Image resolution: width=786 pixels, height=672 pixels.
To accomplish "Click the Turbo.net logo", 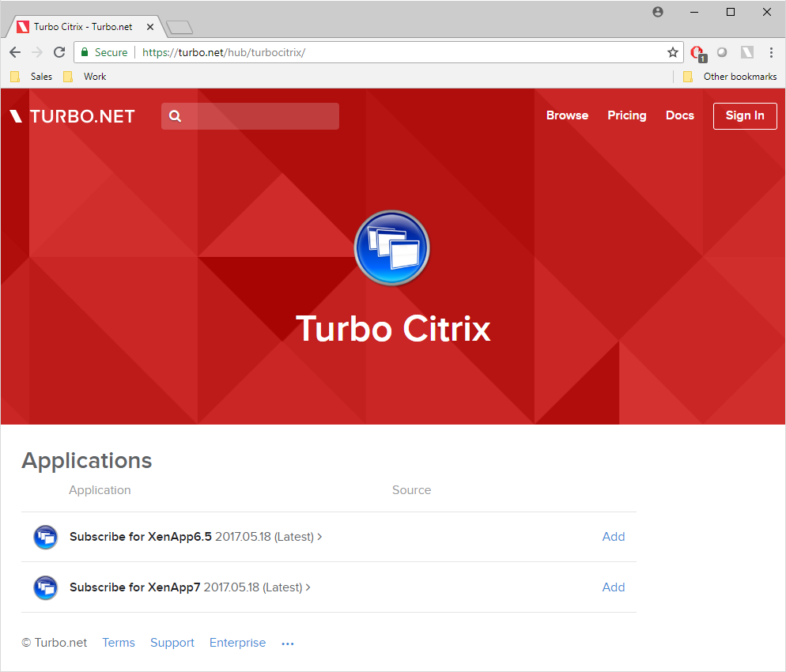I will coord(71,116).
